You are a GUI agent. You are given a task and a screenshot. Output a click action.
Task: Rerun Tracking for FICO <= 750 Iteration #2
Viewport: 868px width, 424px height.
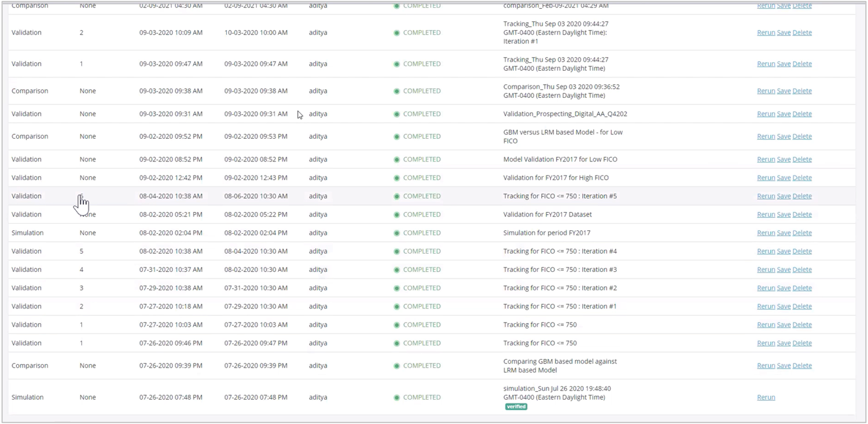coord(766,288)
